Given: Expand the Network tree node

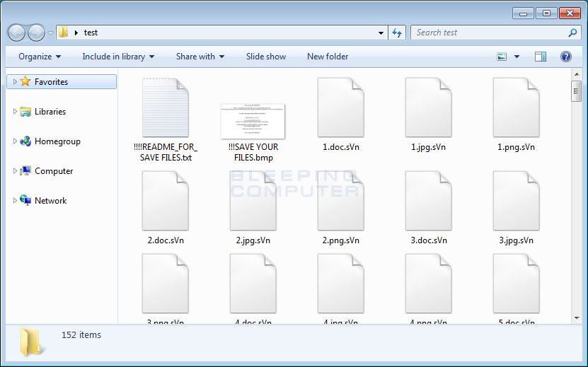Looking at the screenshot, I should 15,200.
